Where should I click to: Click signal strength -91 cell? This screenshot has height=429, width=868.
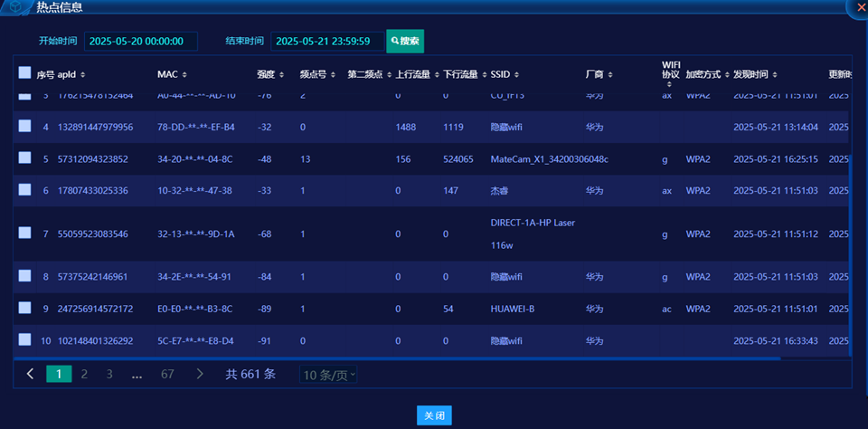[265, 341]
